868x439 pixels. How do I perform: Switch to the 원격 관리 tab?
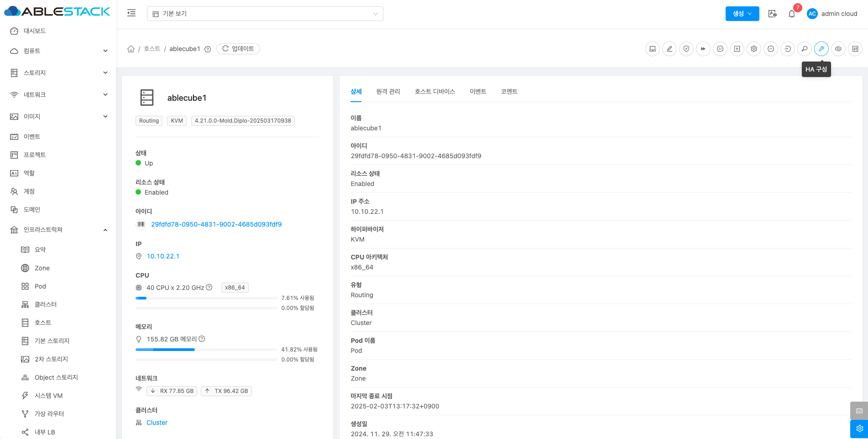click(388, 92)
